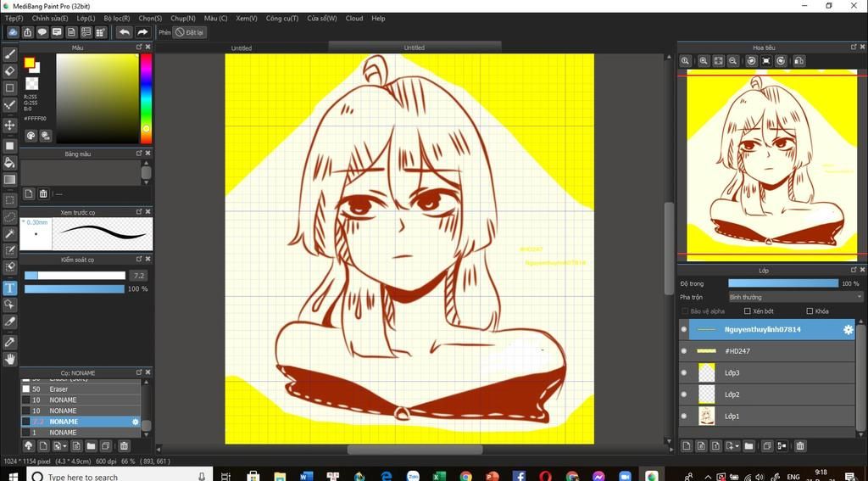This screenshot has height=481, width=868.
Task: Select the Lớp2 layer row
Action: click(767, 394)
